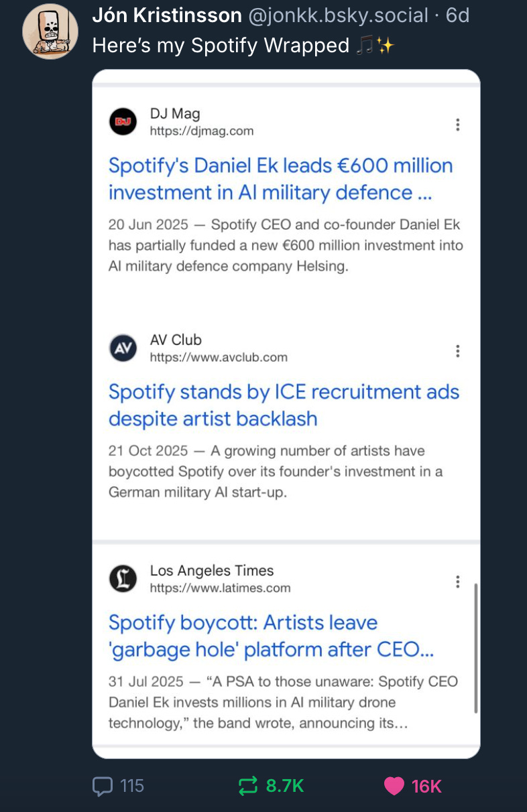Click the www.avclub.com URL text
This screenshot has height=812, width=527.
coord(219,358)
